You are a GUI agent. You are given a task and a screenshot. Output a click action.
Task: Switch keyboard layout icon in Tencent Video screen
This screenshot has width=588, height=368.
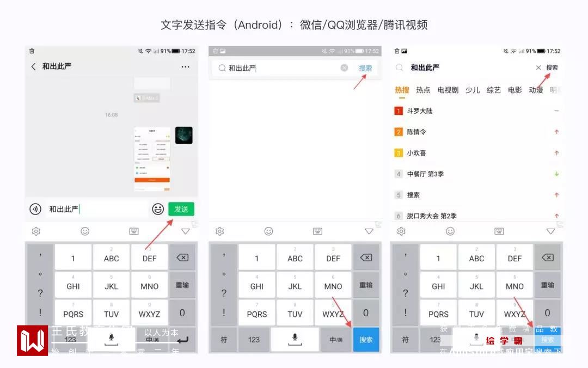[x=499, y=231]
